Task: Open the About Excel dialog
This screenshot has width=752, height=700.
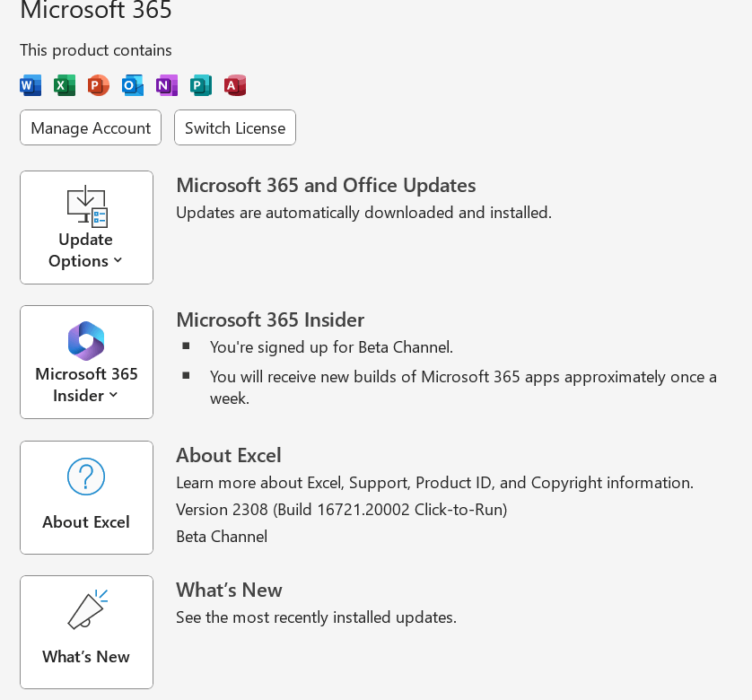Action: [86, 497]
